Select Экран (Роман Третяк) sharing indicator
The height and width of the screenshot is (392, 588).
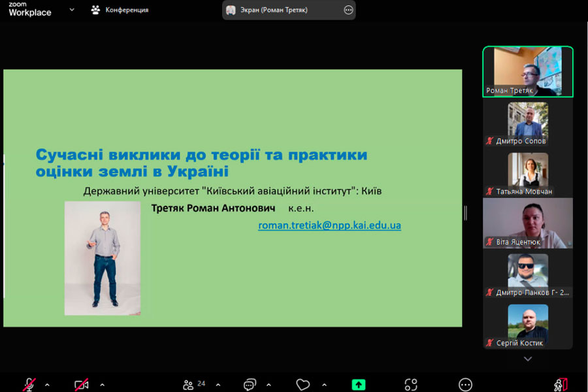[x=289, y=10]
